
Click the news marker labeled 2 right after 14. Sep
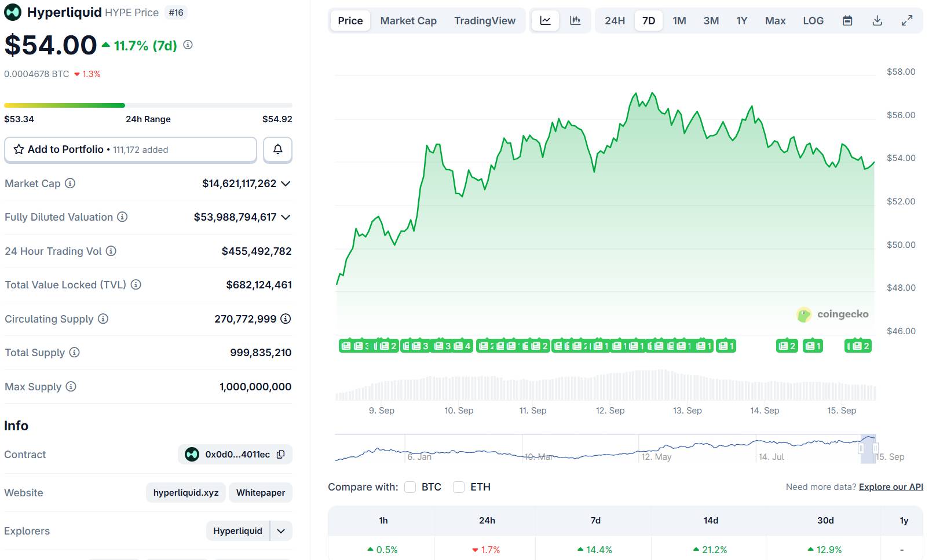pos(787,346)
